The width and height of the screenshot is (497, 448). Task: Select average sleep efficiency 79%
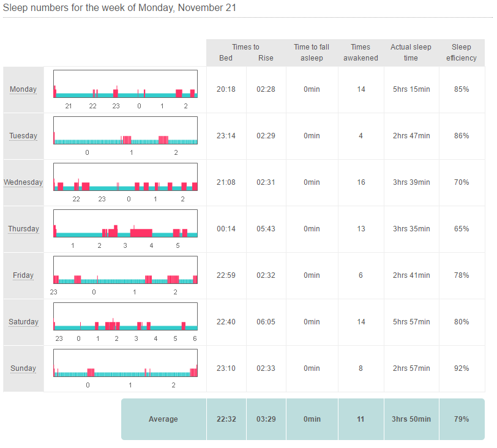click(x=461, y=419)
